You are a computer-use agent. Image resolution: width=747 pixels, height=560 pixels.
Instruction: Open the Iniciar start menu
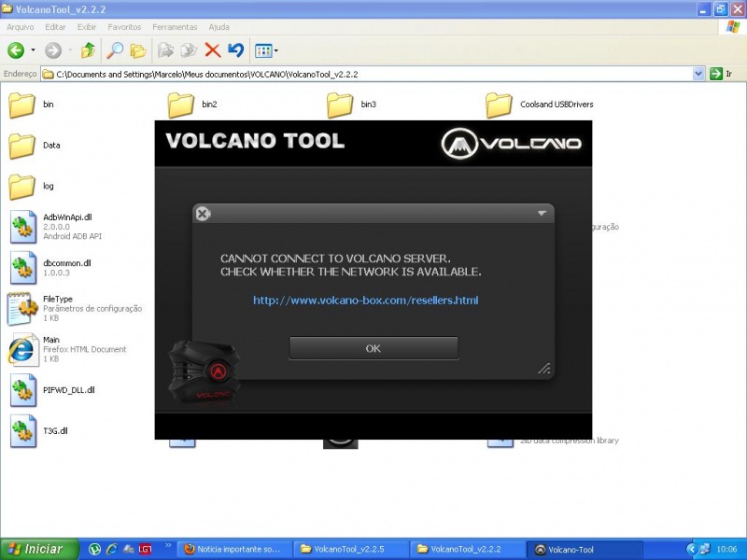point(39,549)
